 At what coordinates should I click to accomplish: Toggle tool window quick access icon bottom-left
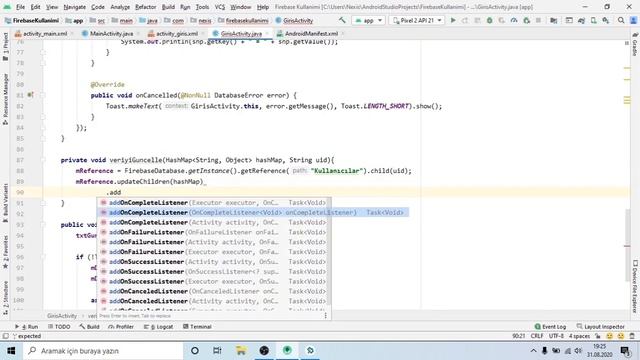tap(5, 336)
